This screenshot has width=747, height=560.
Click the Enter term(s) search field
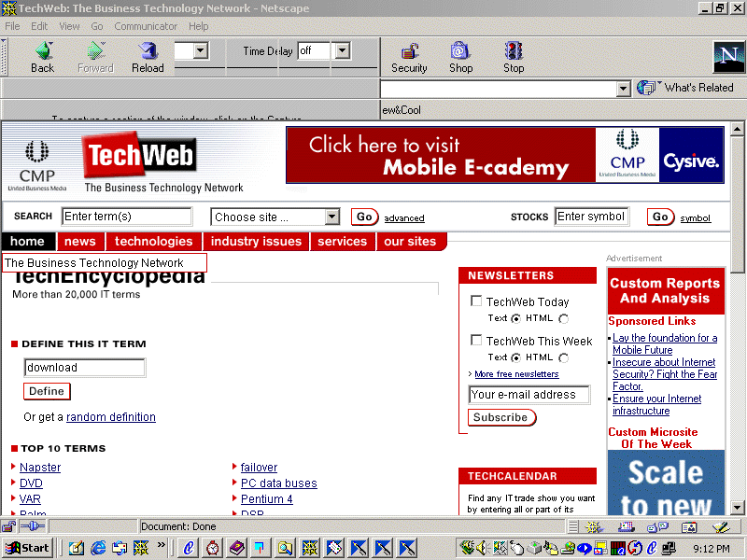[127, 217]
